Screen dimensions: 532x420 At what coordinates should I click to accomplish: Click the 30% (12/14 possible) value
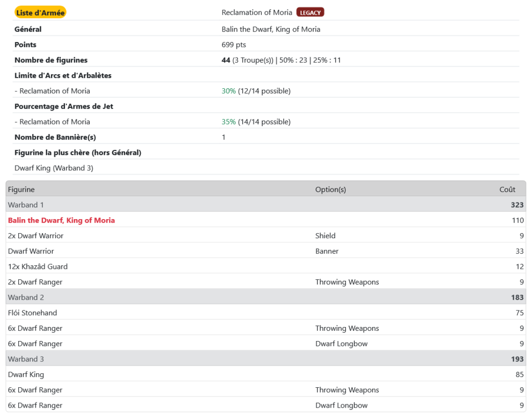[x=256, y=91]
